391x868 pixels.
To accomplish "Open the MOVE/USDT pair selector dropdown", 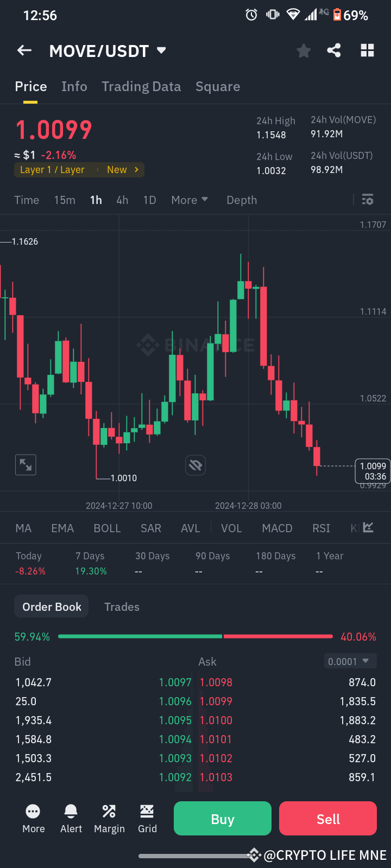I will (161, 50).
